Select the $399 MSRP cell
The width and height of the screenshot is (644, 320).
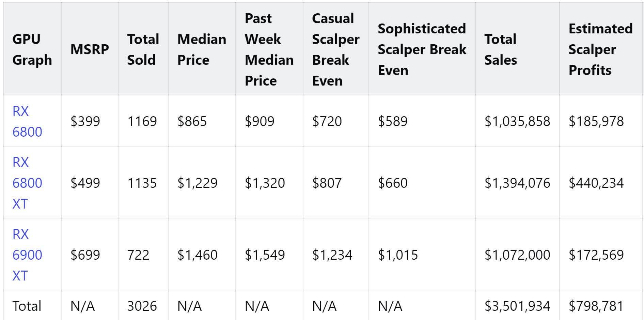85,121
